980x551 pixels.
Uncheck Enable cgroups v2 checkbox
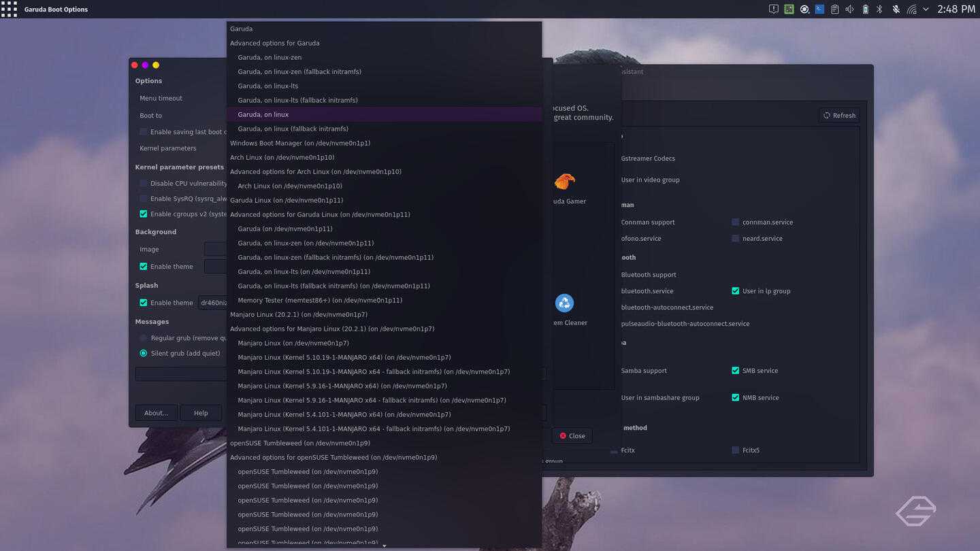click(x=143, y=214)
